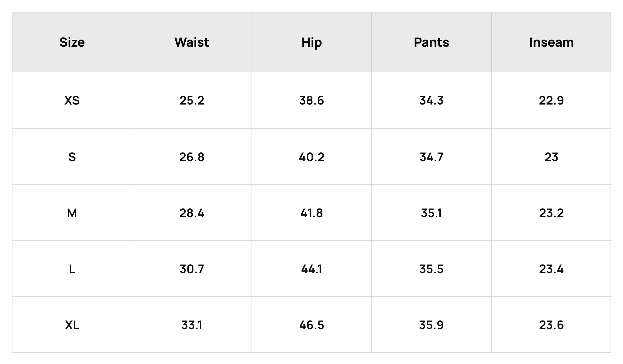The height and width of the screenshot is (364, 623).
Task: Click the L hip value 44.1
Action: coord(311,269)
